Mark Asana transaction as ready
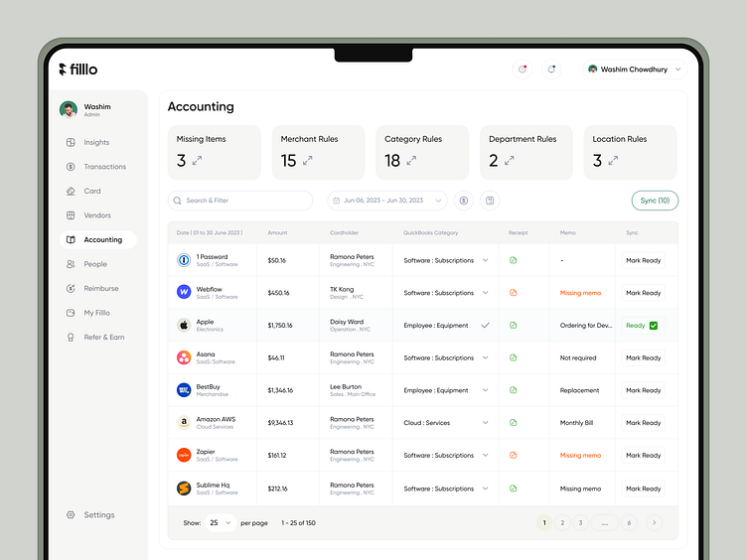 (x=643, y=357)
